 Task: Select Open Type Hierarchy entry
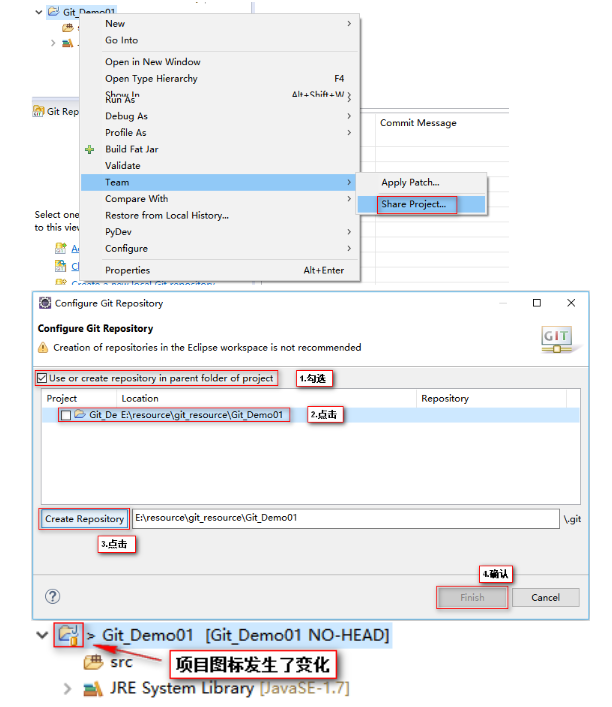point(220,78)
